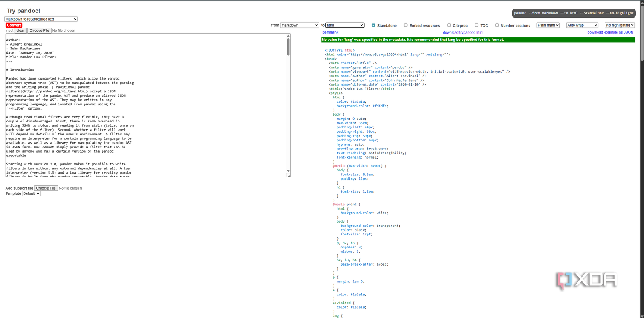644x318 pixels.
Task: Click the download trypandoc.html link
Action: (463, 32)
